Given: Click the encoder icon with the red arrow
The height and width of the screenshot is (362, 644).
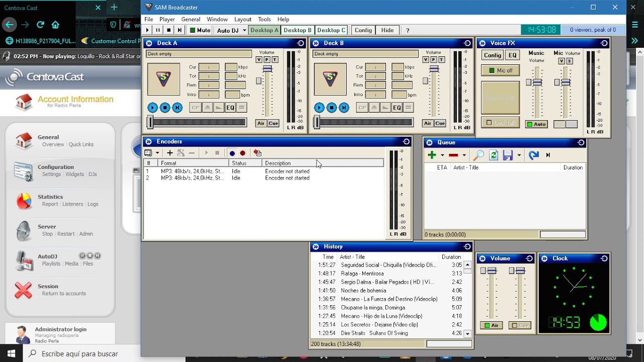Looking at the screenshot, I should [257, 153].
